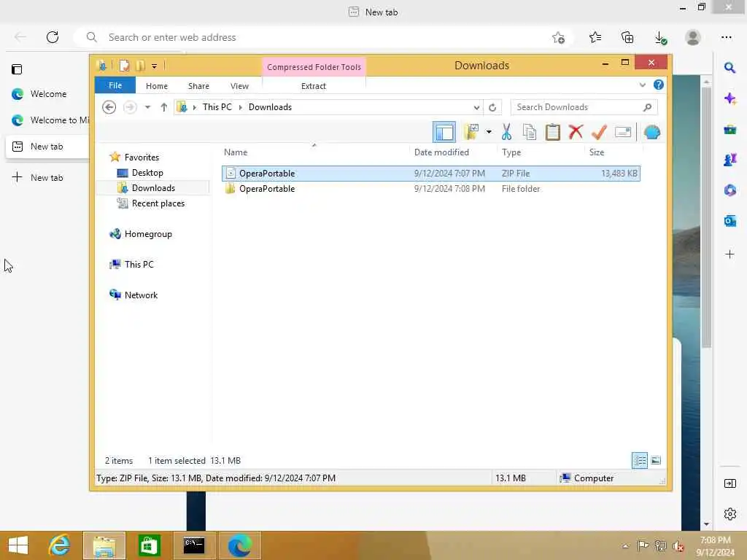The height and width of the screenshot is (560, 747).
Task: Open the Explorer help question mark
Action: [659, 85]
